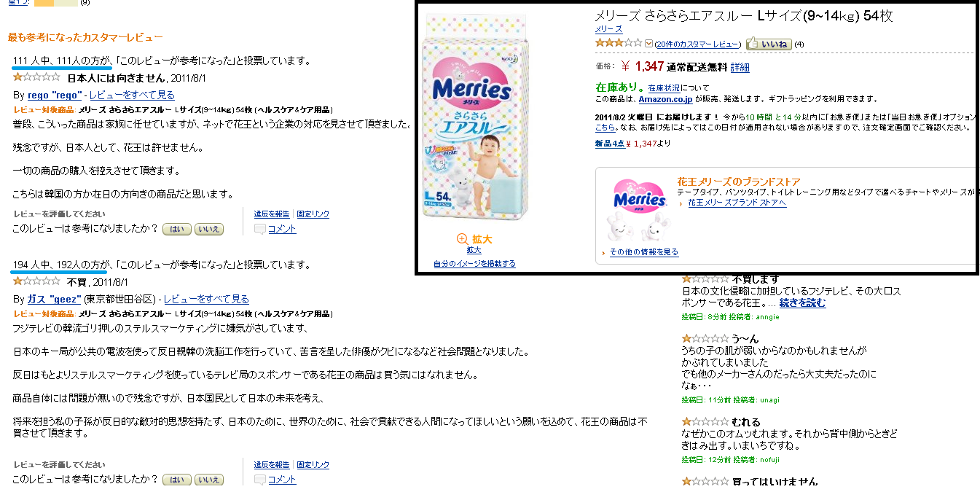Expand 続きを読む on anngie's review
This screenshot has width=980, height=492.
tap(803, 302)
